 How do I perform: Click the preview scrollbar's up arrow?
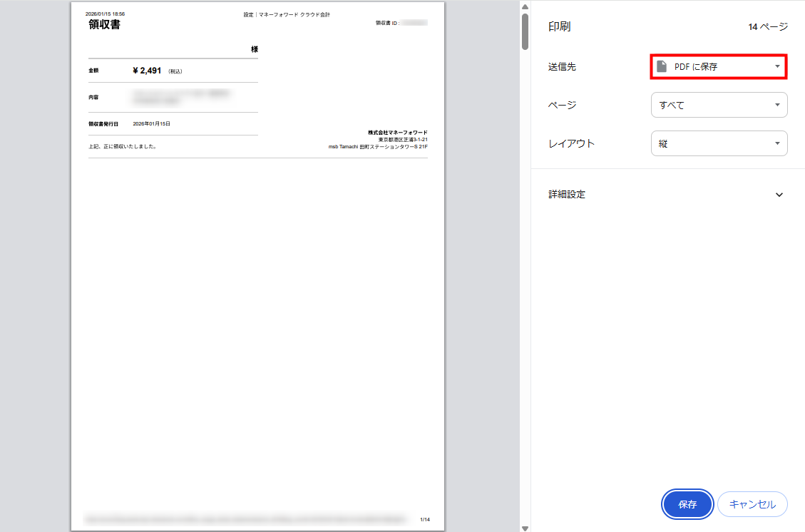(x=525, y=6)
